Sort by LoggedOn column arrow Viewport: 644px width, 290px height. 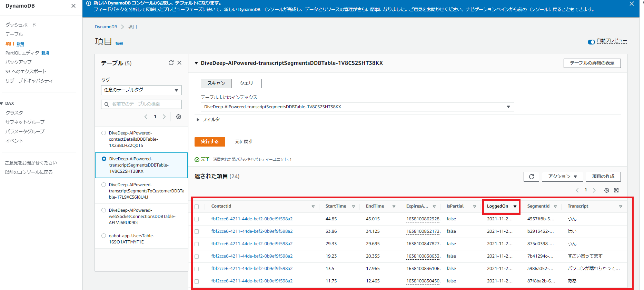(x=515, y=207)
